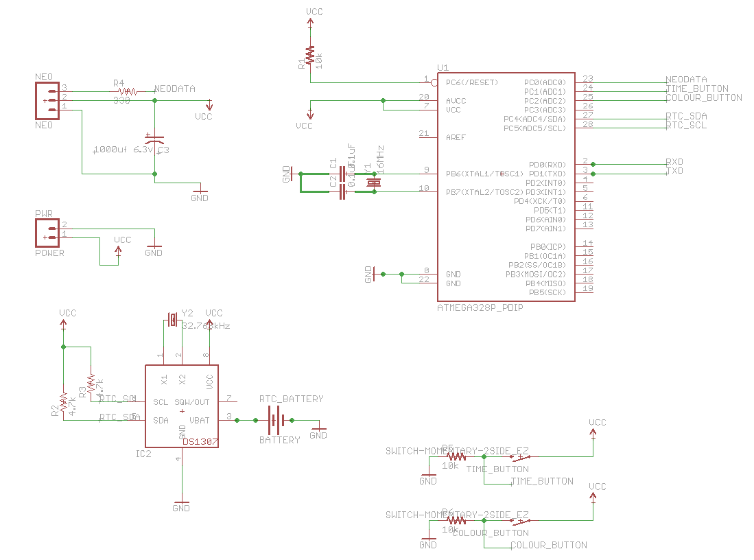This screenshot has width=754, height=560.
Task: Select the reset inversion circle at U1 pin 1
Action: pyautogui.click(x=434, y=83)
